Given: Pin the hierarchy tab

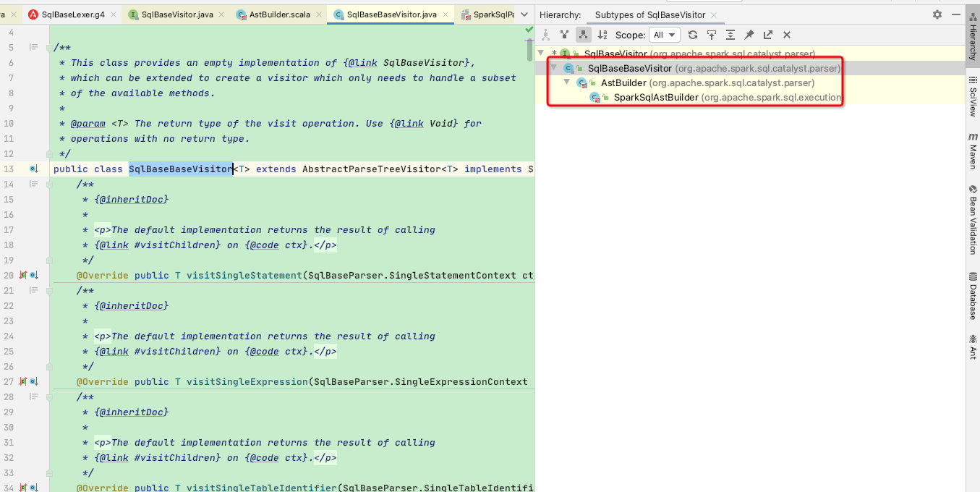Looking at the screenshot, I should tap(749, 35).
